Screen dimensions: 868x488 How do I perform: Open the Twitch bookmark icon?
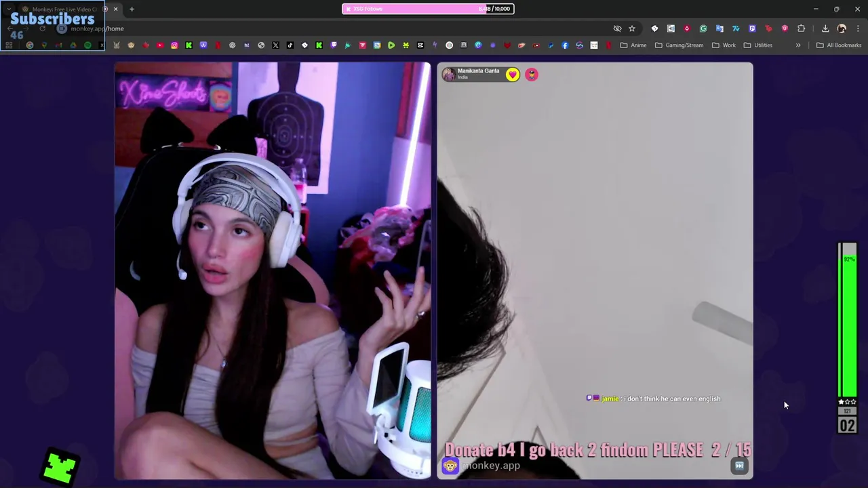click(334, 45)
